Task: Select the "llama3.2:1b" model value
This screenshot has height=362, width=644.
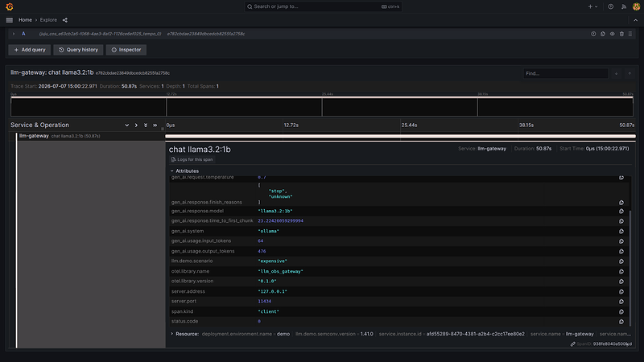Action: click(x=275, y=211)
